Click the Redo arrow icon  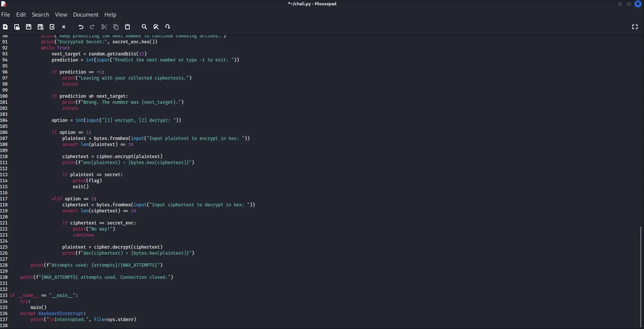coord(92,27)
